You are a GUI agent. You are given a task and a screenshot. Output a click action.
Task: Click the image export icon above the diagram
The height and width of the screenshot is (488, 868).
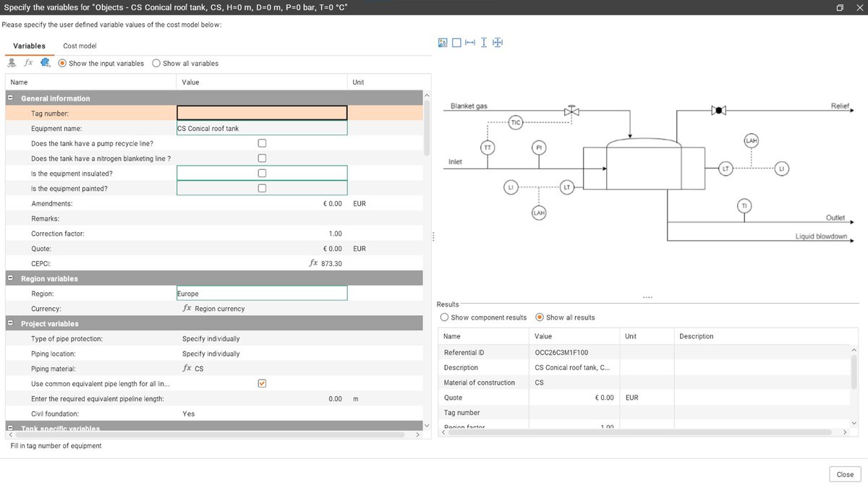pos(442,43)
